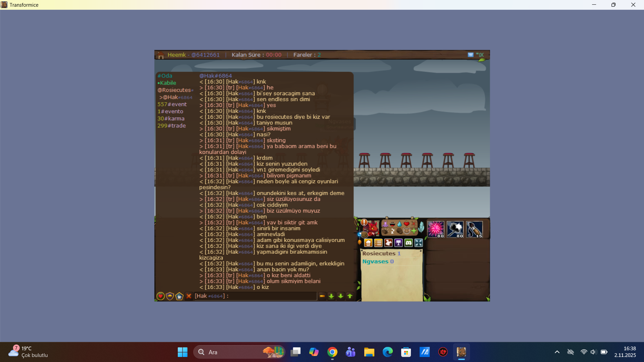Switch to the Kabile chat tab
The height and width of the screenshot is (362, 644).
[x=167, y=83]
